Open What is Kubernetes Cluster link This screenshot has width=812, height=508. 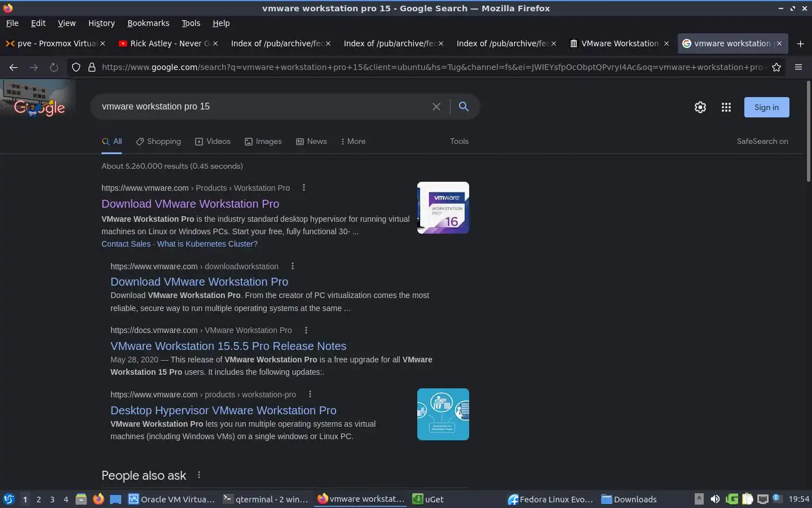(207, 244)
